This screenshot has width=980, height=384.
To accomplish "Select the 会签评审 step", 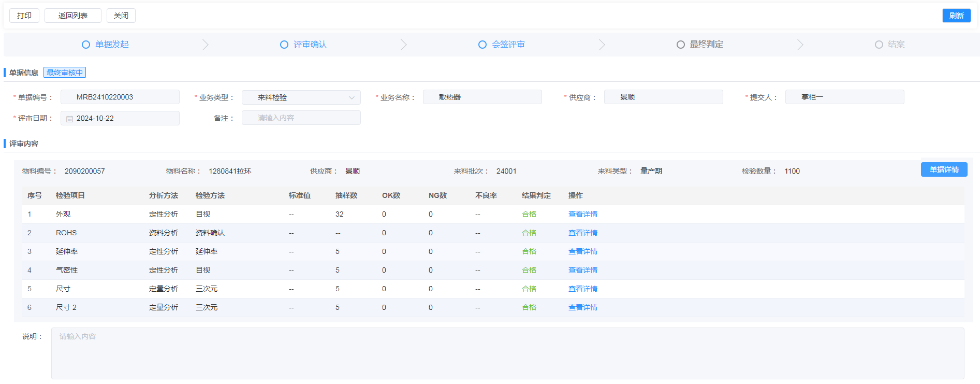I will coord(508,45).
